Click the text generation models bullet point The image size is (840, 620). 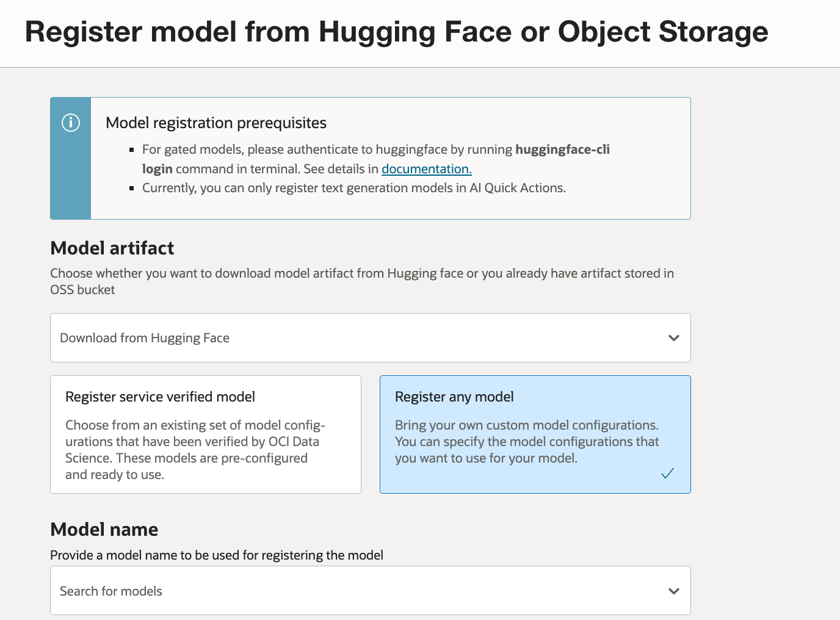coord(354,188)
